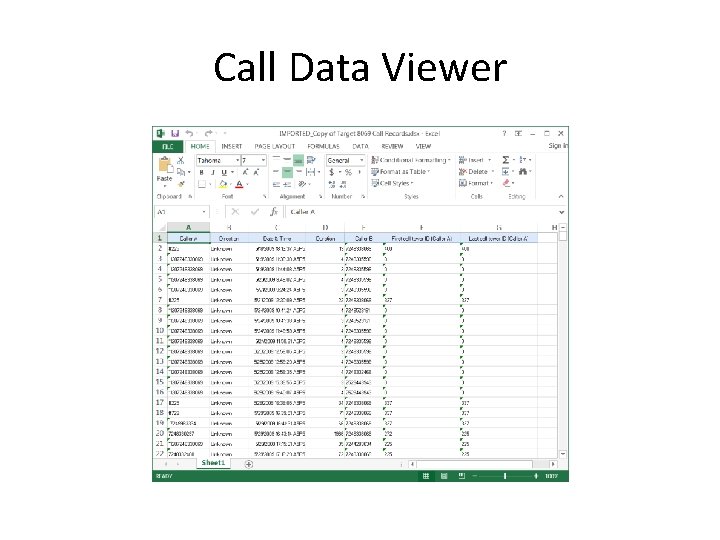Screen dimensions: 720x540
Task: Click Comma Style icon
Action: tap(359, 172)
